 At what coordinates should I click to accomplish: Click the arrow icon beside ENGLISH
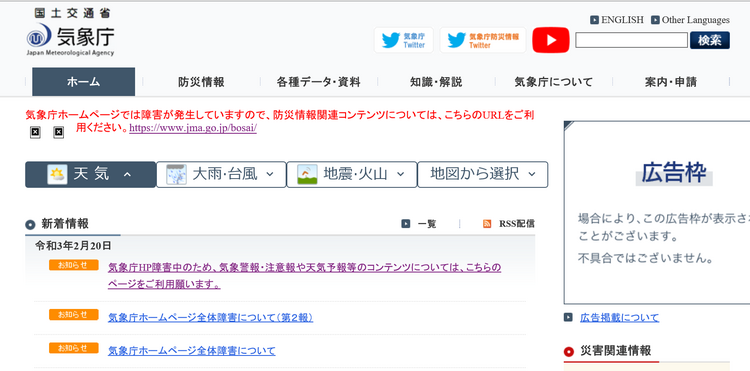pos(595,20)
